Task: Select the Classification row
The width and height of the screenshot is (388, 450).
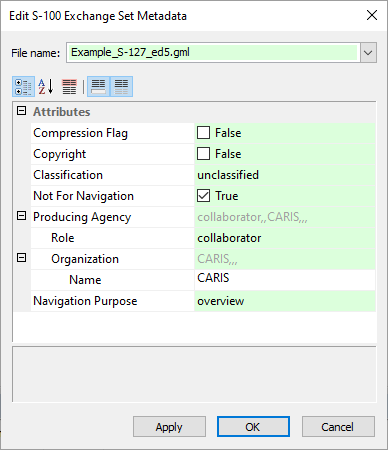Action: pos(203,175)
